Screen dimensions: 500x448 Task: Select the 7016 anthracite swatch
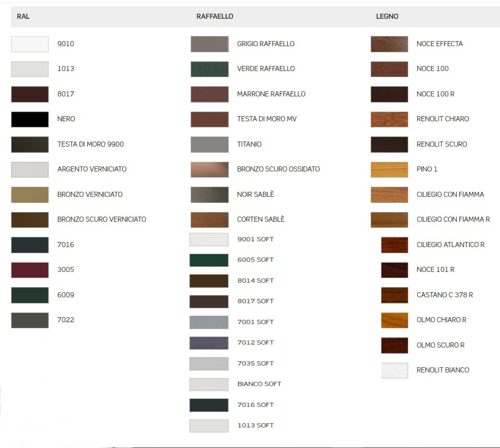click(x=30, y=245)
